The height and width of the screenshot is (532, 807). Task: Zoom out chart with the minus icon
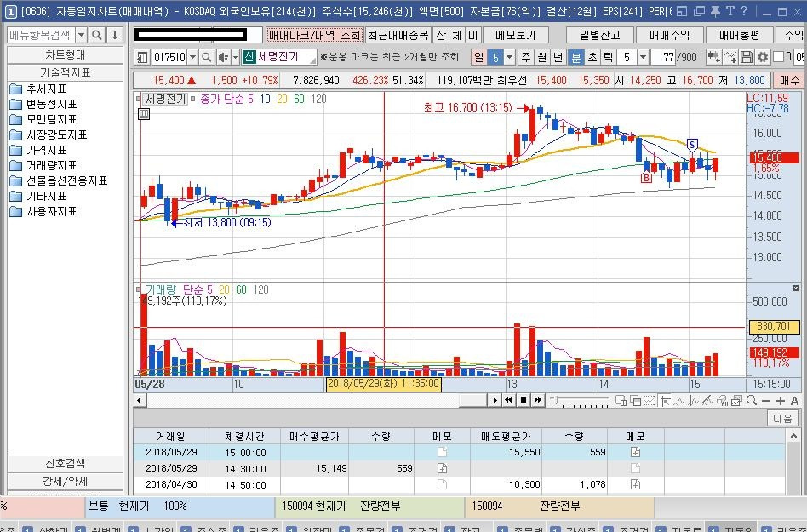(766, 401)
